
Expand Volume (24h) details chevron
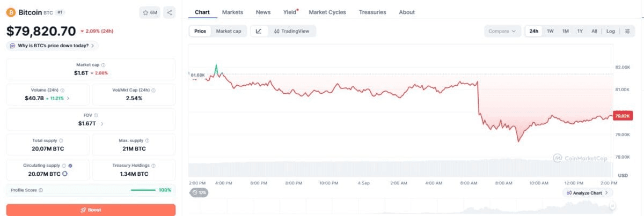(x=68, y=99)
